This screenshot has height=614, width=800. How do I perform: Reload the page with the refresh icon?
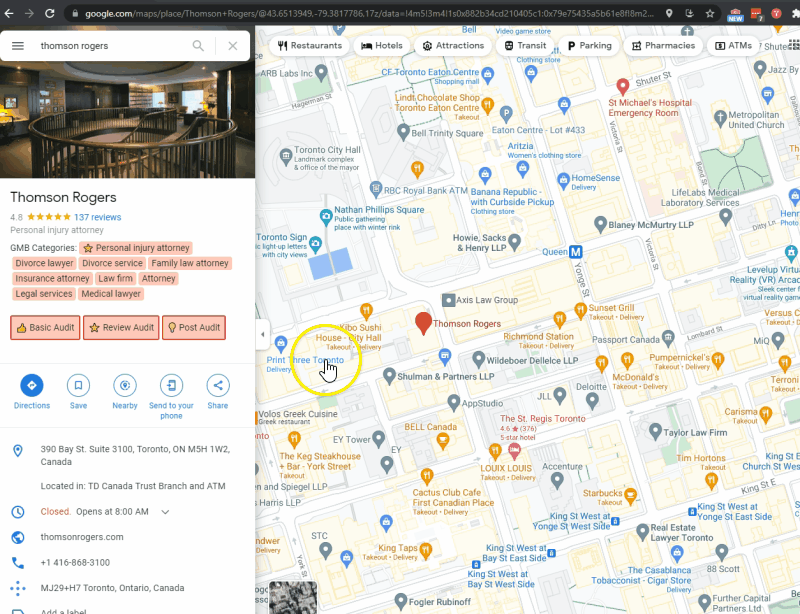(49, 14)
